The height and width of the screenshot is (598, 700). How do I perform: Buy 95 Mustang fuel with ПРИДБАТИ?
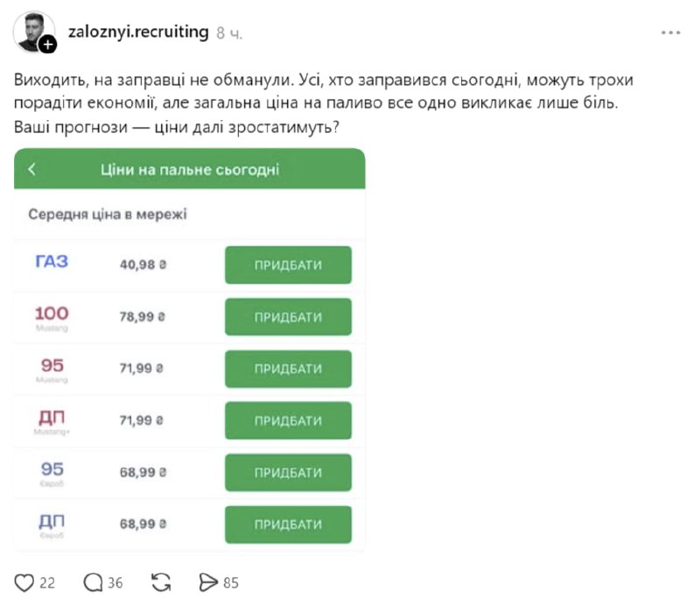tap(288, 369)
